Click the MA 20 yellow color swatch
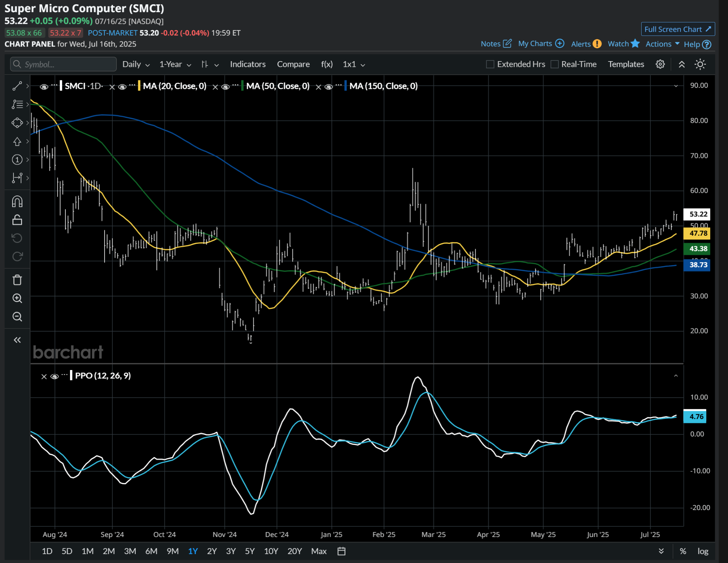 tap(140, 86)
